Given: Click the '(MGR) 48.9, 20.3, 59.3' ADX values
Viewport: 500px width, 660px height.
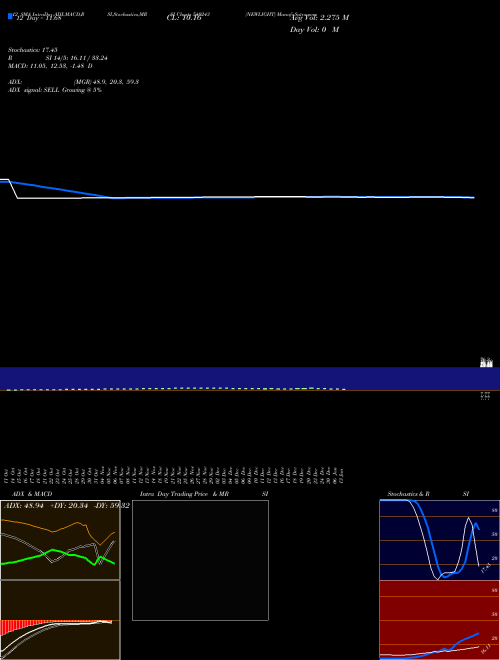Looking at the screenshot, I should coord(106,82).
